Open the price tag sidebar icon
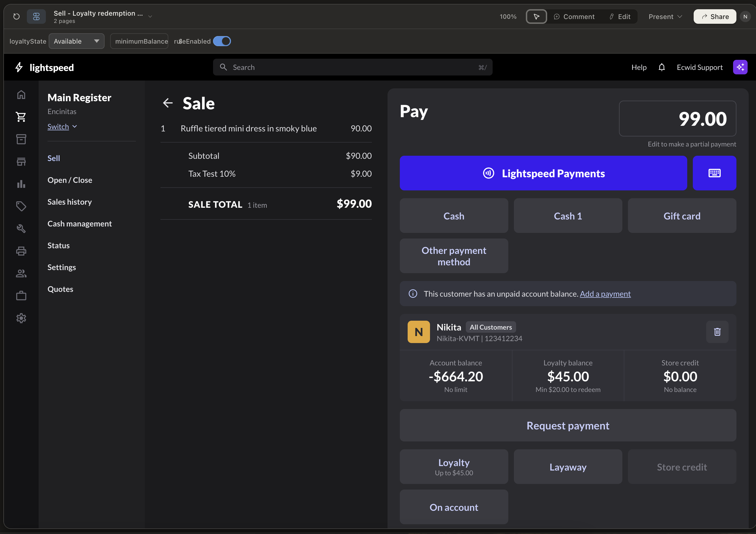756x534 pixels. 21,206
